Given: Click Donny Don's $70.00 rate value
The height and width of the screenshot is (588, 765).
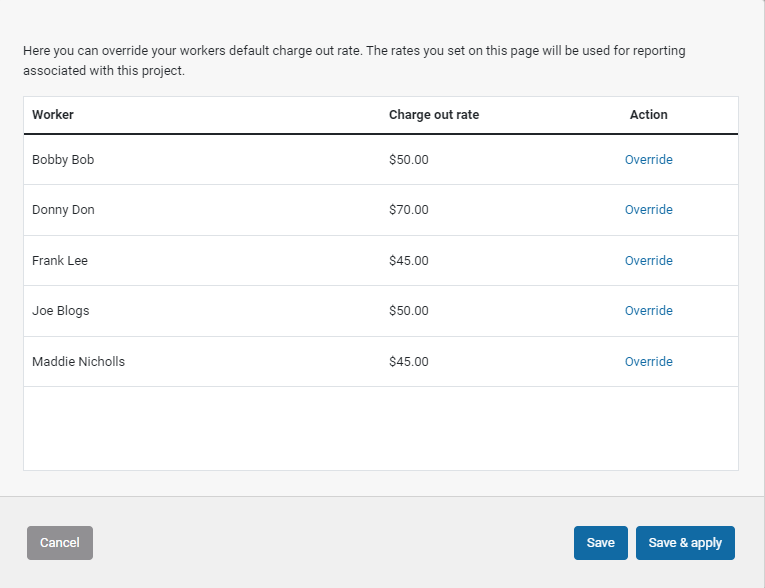Looking at the screenshot, I should pyautogui.click(x=408, y=210).
